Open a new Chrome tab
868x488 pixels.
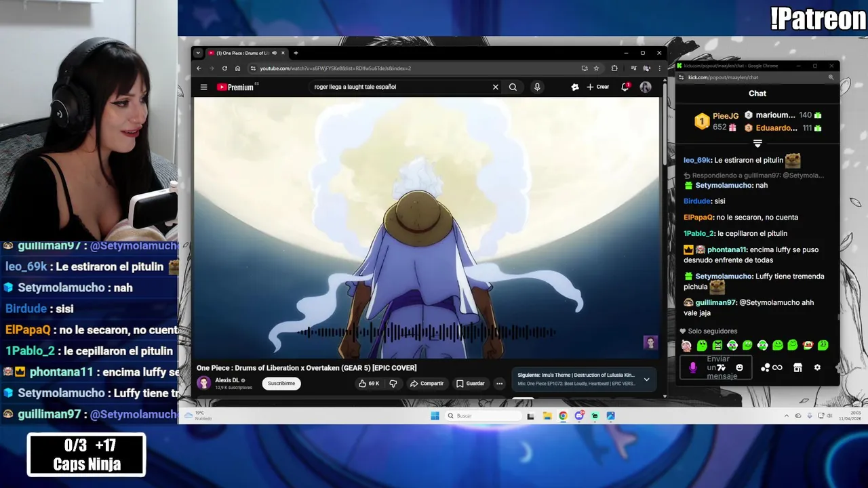[296, 53]
